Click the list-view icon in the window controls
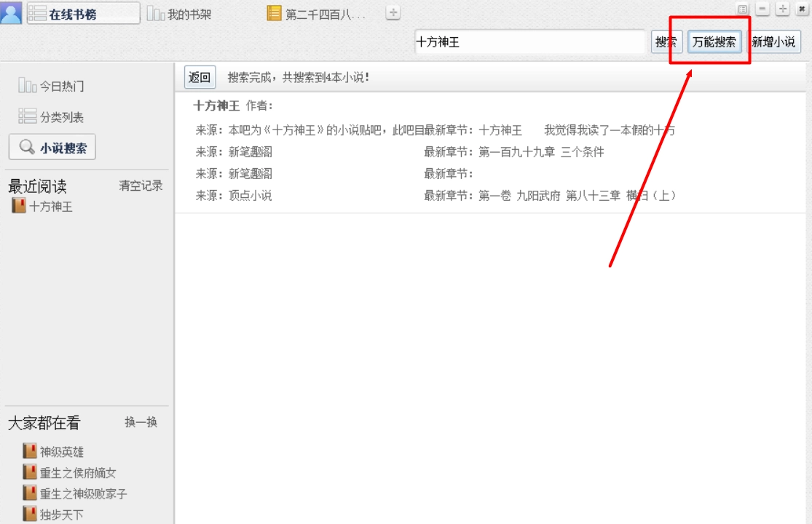 (x=743, y=9)
